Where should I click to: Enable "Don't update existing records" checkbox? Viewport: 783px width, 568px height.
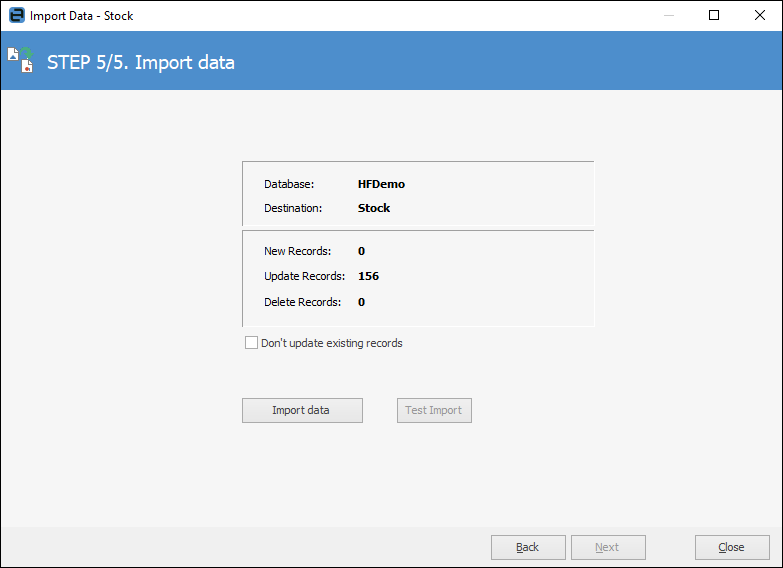[x=251, y=343]
